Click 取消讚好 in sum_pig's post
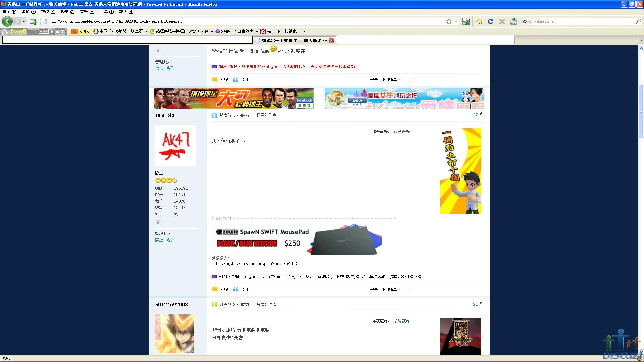The image size is (644, 362). click(x=401, y=132)
